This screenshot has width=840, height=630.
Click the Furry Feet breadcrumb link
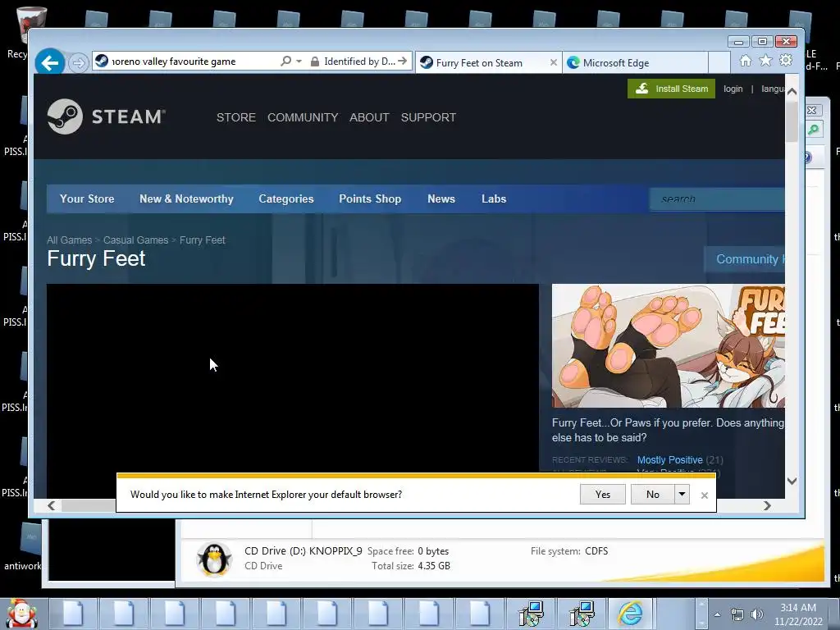pyautogui.click(x=202, y=240)
